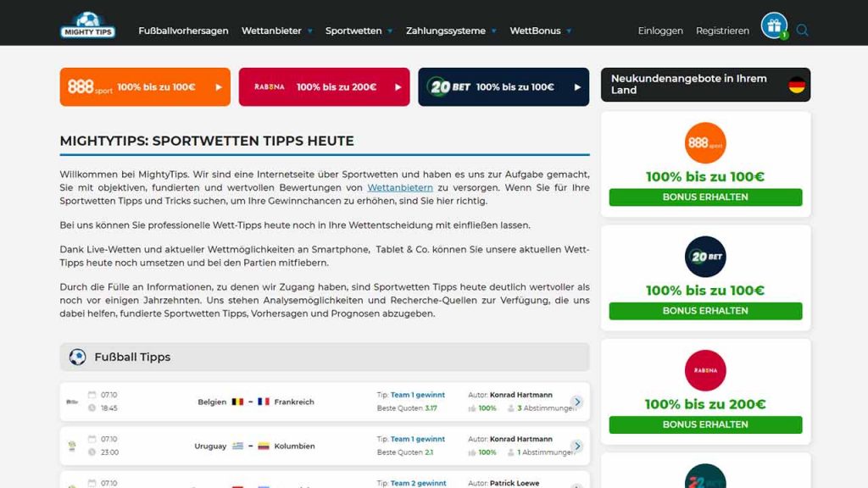868x488 pixels.
Task: Open Belgien–Frankreich tip with the chevron
Action: (577, 402)
